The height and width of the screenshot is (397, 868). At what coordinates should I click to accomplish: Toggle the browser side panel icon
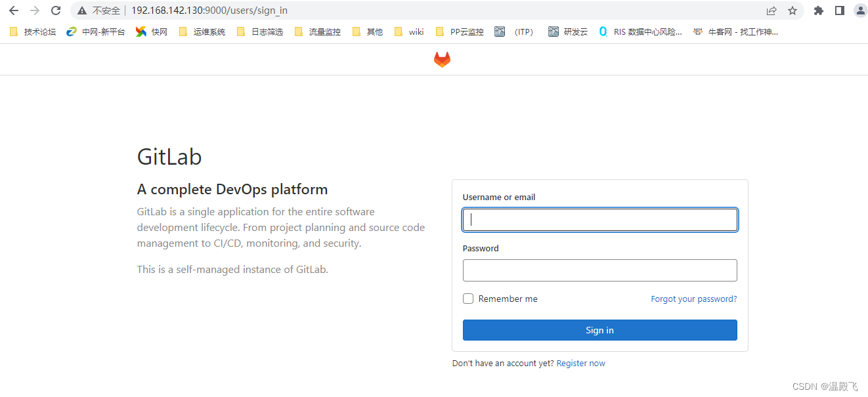839,10
